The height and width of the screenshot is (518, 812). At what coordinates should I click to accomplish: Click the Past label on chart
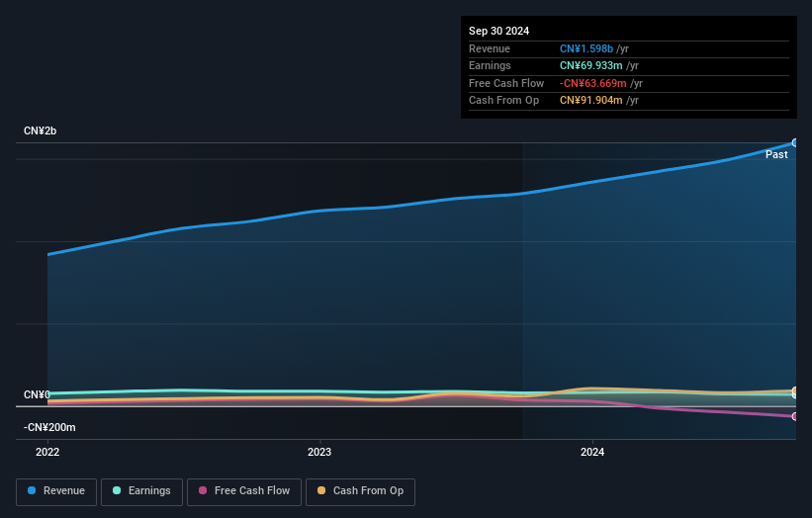coord(776,155)
